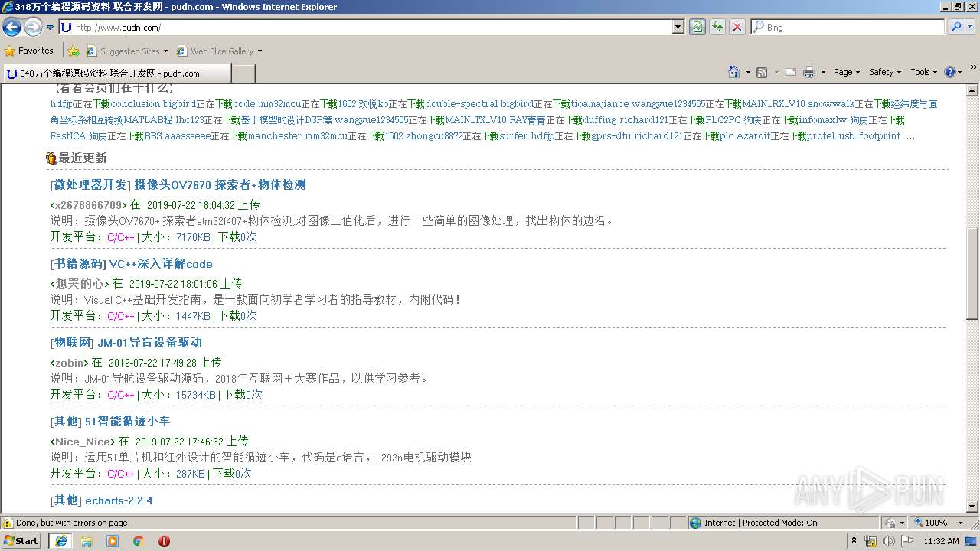Screen dimensions: 980x551
Task: Open the 物联网 category link
Action: click(x=72, y=343)
